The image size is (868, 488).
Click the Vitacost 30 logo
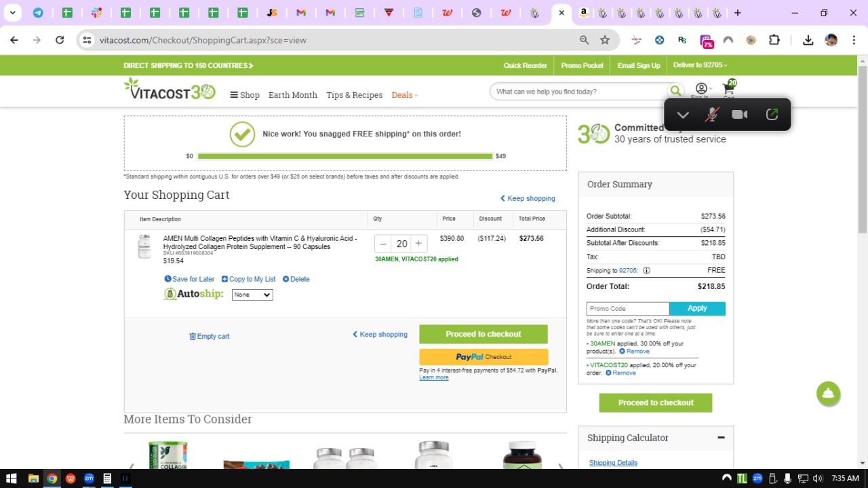170,90
